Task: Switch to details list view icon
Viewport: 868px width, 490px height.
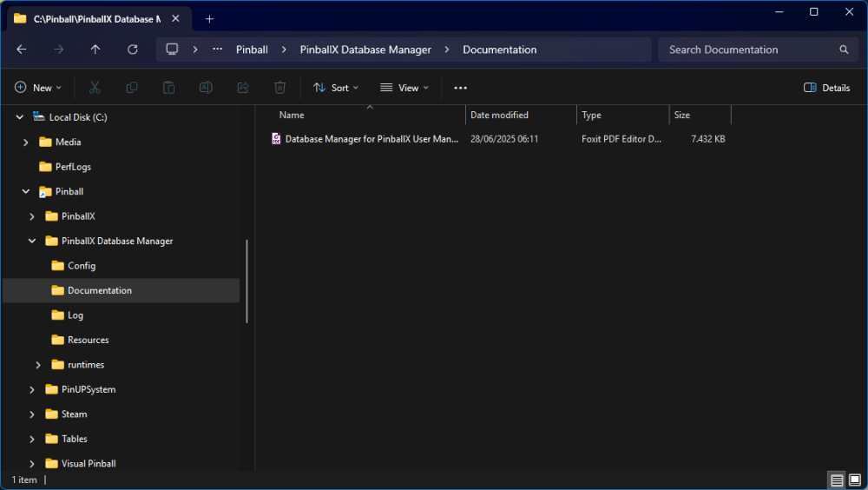Action: [837, 480]
